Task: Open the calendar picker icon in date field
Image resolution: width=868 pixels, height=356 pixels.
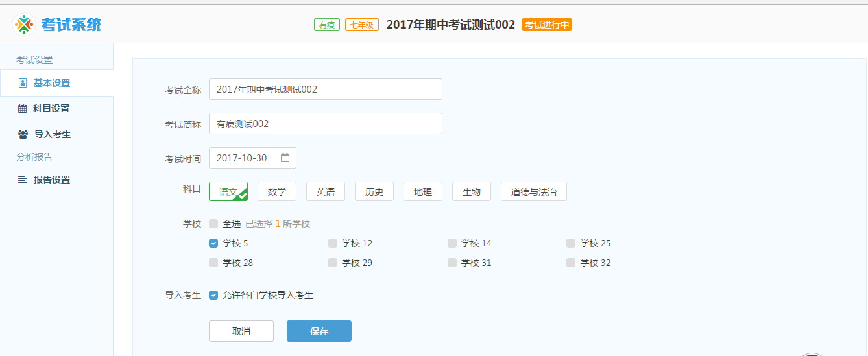Action: pos(285,158)
